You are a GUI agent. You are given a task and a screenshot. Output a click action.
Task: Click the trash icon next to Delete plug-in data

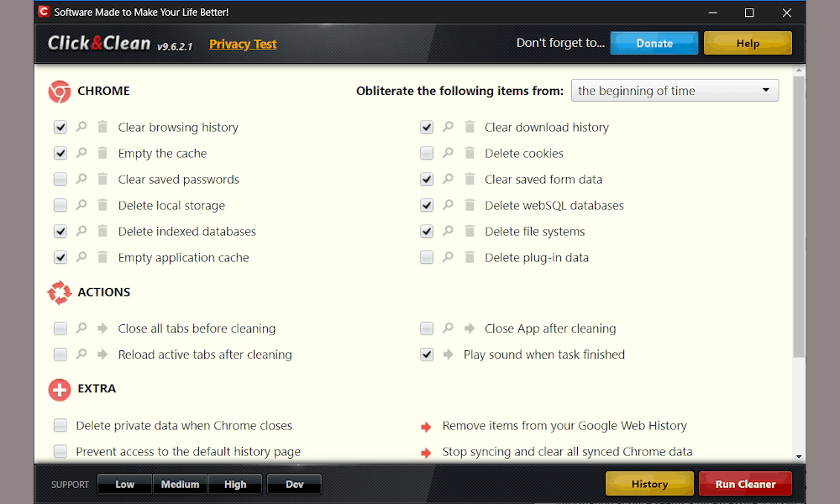tap(470, 257)
